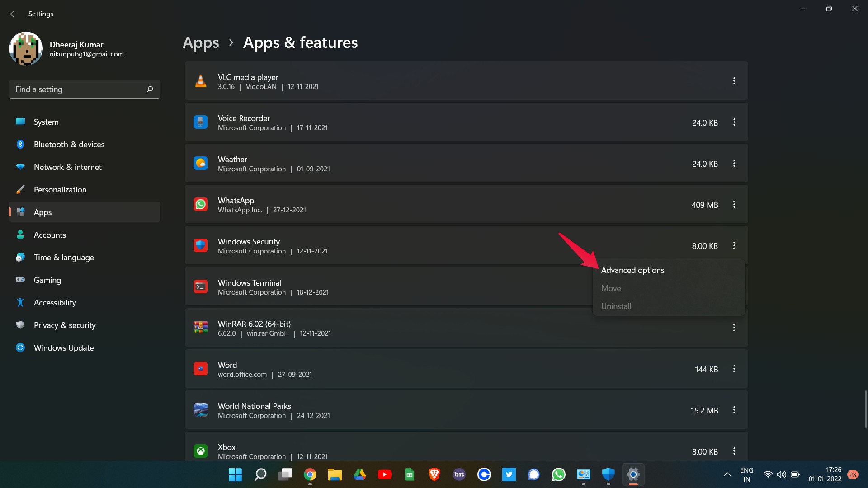Click the Weather app icon

(x=201, y=163)
